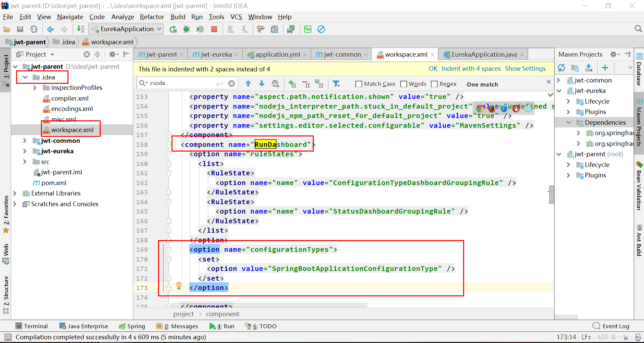Click the Forward navigation arrow
644x343 pixels.
pos(64,29)
